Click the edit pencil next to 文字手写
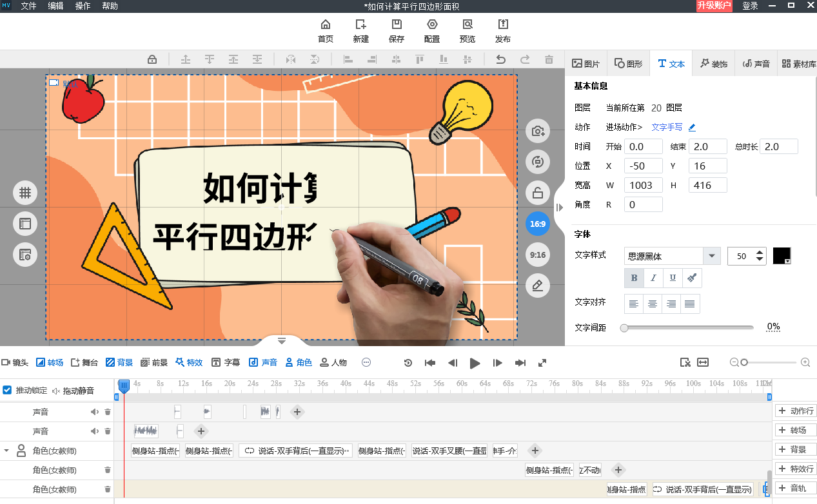This screenshot has width=817, height=504. [x=692, y=128]
